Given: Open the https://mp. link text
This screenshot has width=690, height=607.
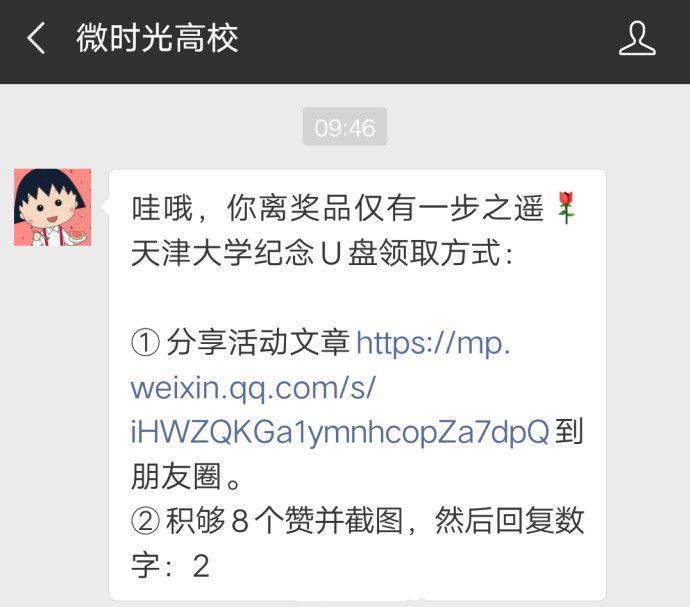Looking at the screenshot, I should (433, 343).
